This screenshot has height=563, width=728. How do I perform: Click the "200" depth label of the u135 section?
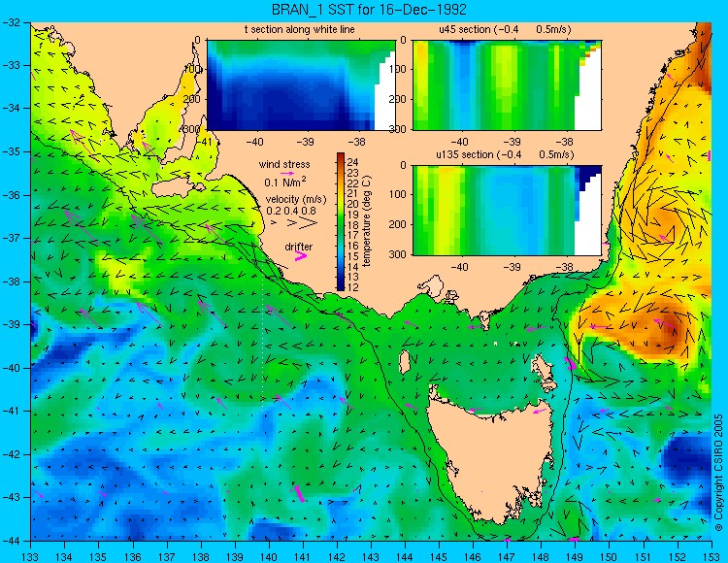coord(398,224)
